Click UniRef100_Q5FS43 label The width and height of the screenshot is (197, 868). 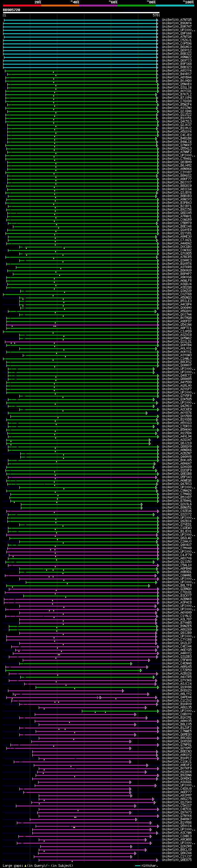pos(177,477)
